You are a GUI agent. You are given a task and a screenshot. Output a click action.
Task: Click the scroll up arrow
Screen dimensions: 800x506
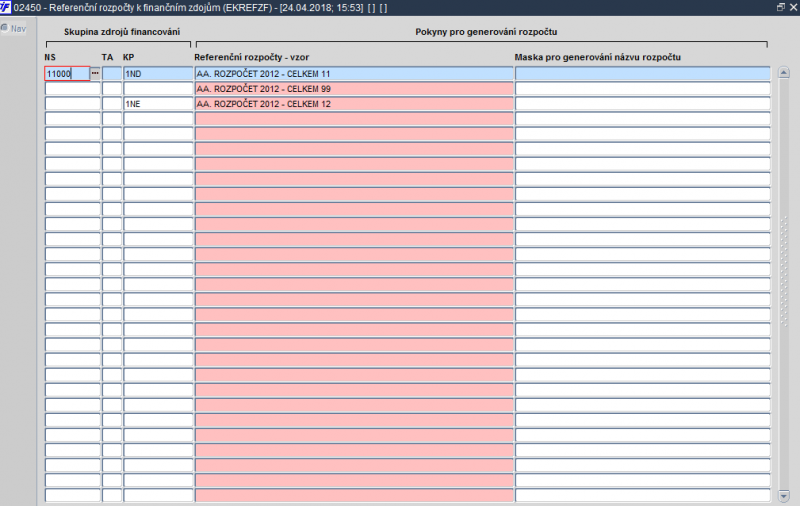pyautogui.click(x=784, y=73)
